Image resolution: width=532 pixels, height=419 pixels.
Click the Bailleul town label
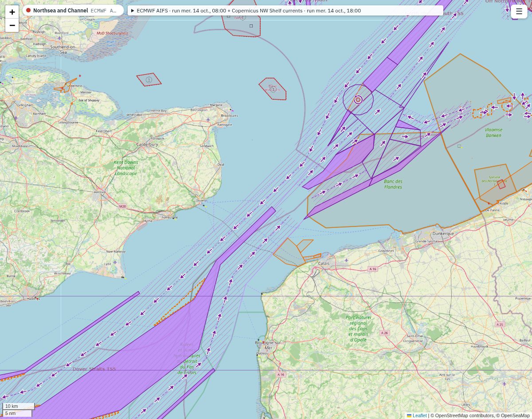point(525,340)
